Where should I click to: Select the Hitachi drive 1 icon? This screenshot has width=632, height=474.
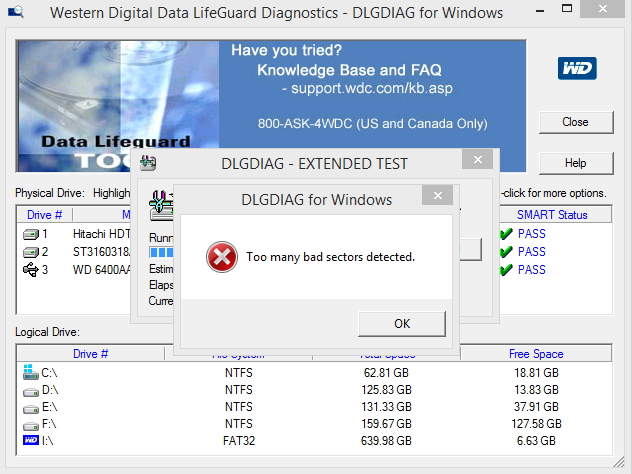31,234
